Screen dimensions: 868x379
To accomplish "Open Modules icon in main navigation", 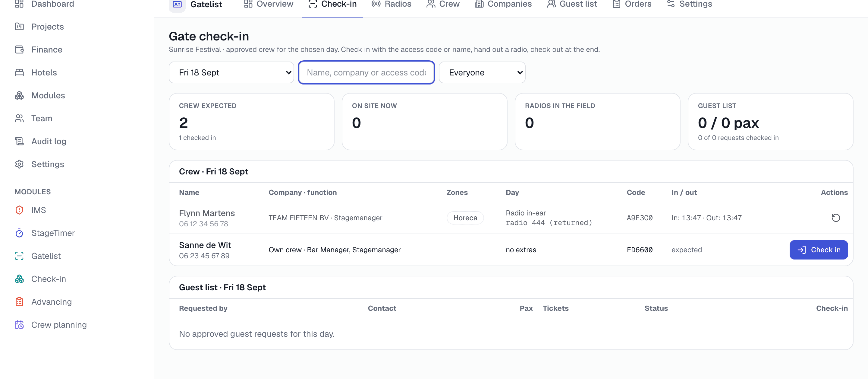I will (x=19, y=95).
